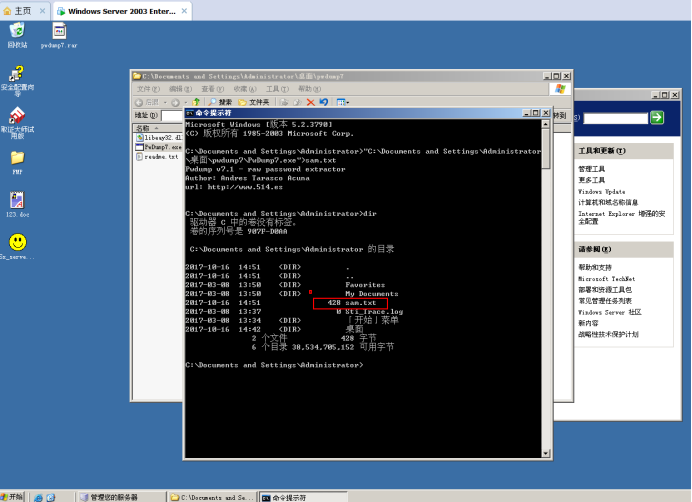The image size is (692, 502).
Task: Open the Views dropdown in Explorer toolbar
Action: click(x=343, y=102)
